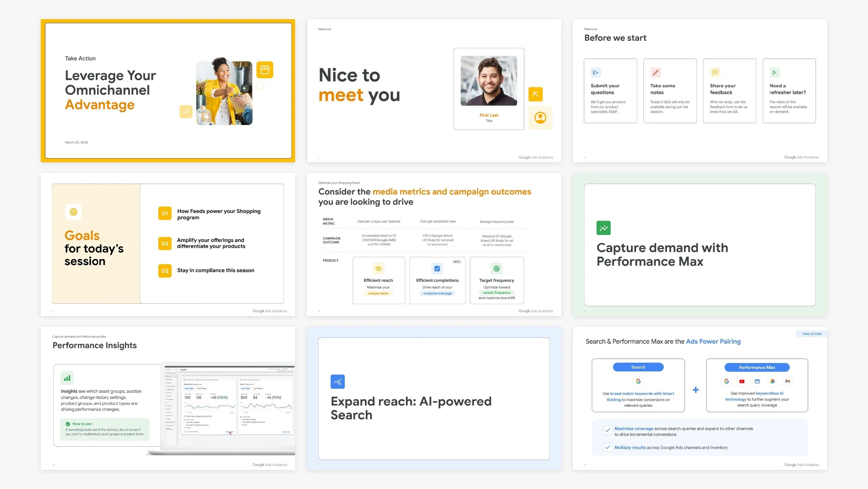Screen dimensions: 868x489
Task: Click the orange arrow icon beside the presenter photo
Action: pos(535,94)
